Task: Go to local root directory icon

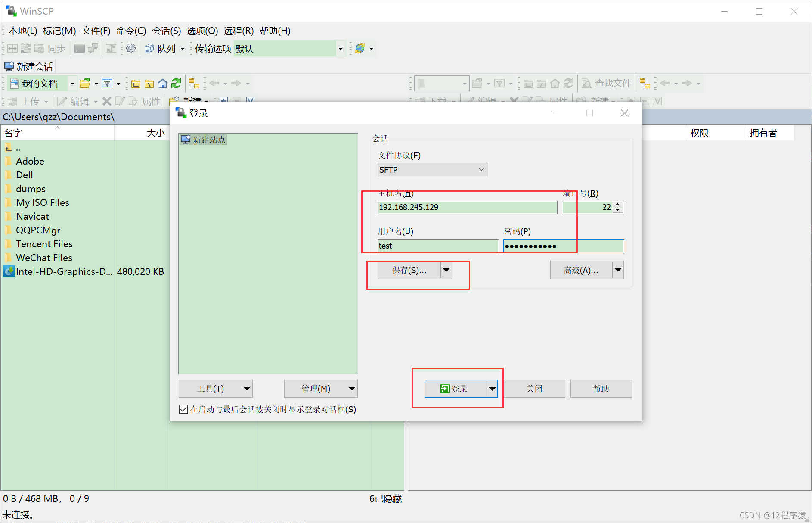Action: coord(149,83)
